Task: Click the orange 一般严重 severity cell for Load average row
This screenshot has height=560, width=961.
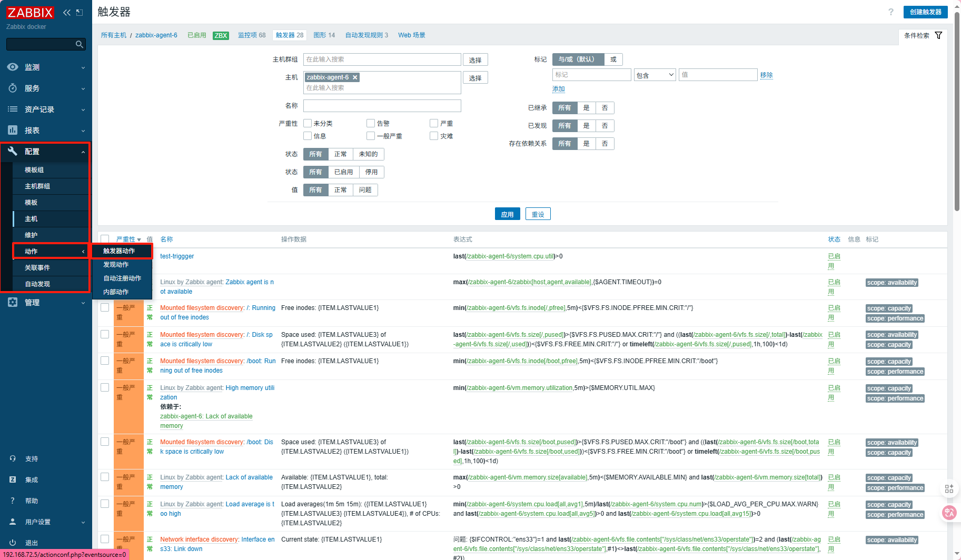Action: coord(128,513)
